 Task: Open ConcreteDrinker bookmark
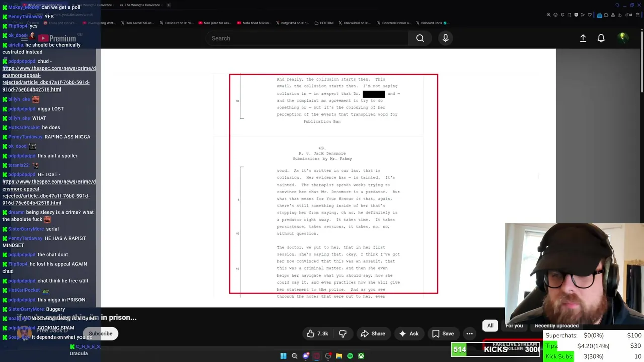click(x=393, y=23)
